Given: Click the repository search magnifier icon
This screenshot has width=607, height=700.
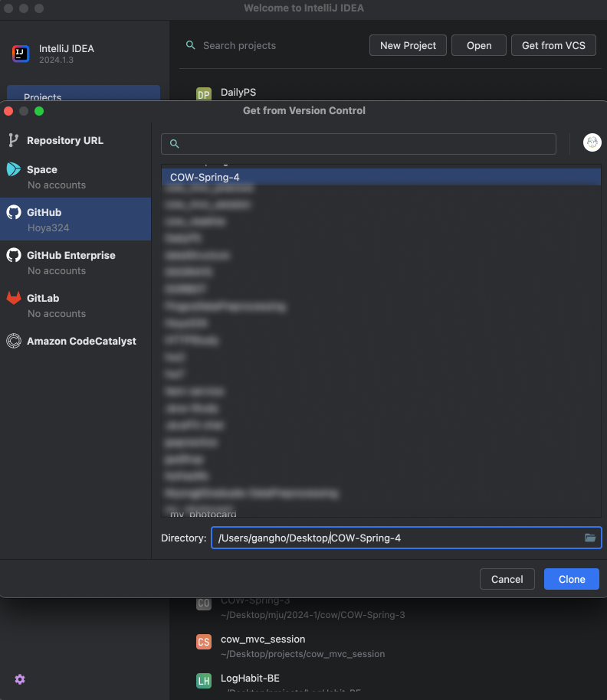Looking at the screenshot, I should tap(175, 144).
